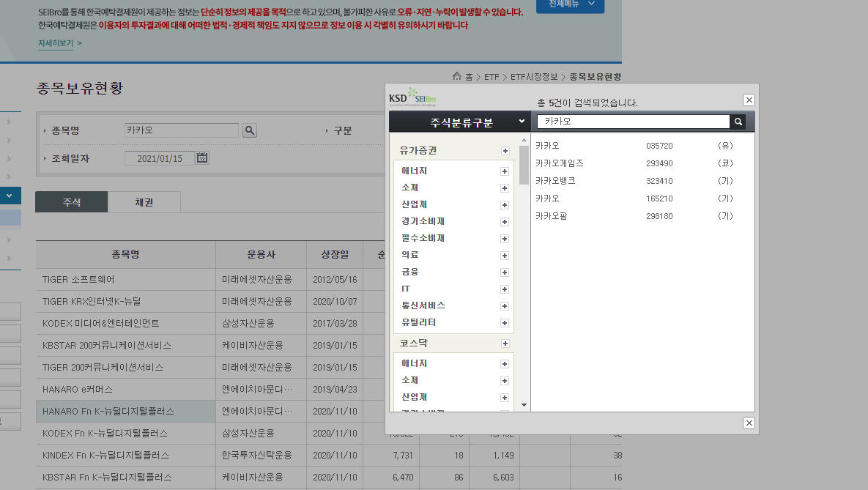868x490 pixels.
Task: Select result 카카오 165210
Action: coord(635,198)
